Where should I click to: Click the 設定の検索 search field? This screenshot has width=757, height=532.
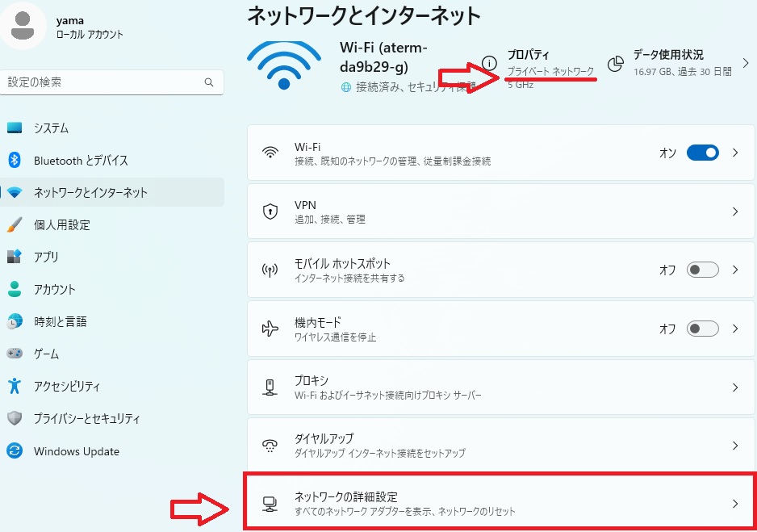111,82
